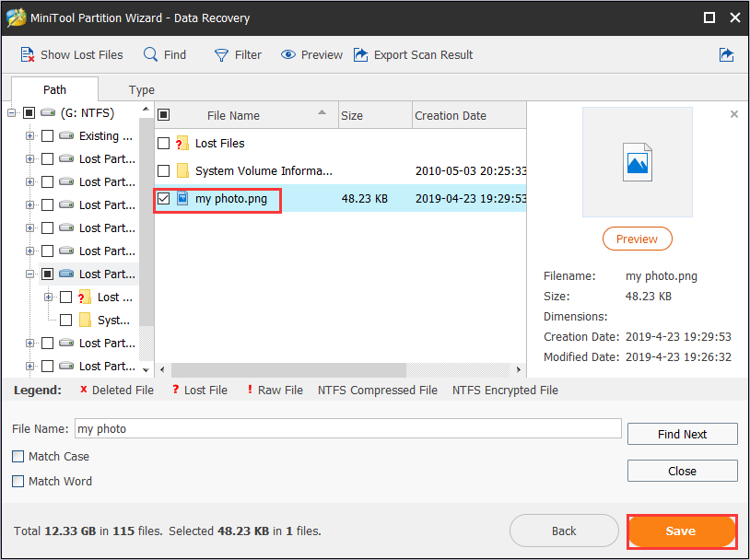The image size is (750, 560).
Task: Click System Volume Information folder icon in list
Action: click(x=182, y=170)
